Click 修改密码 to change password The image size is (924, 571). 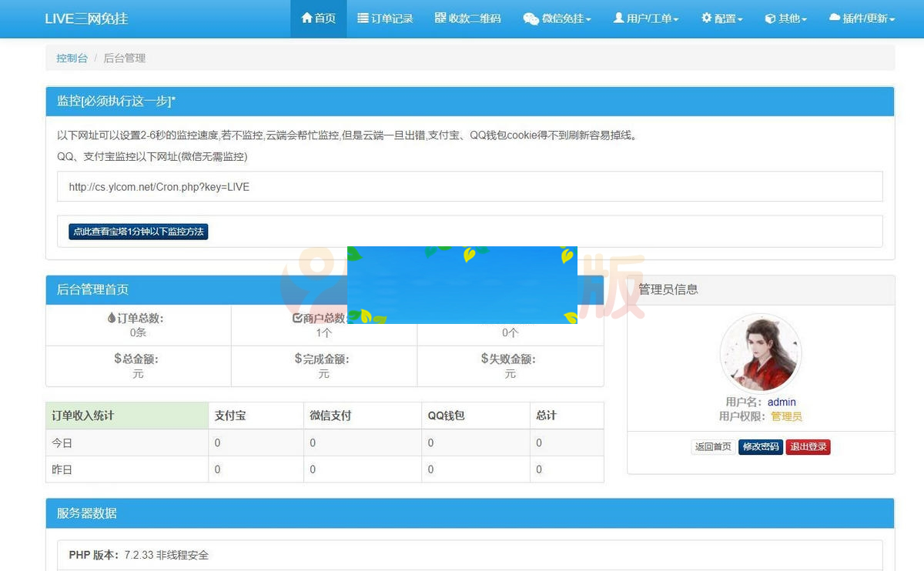(761, 446)
